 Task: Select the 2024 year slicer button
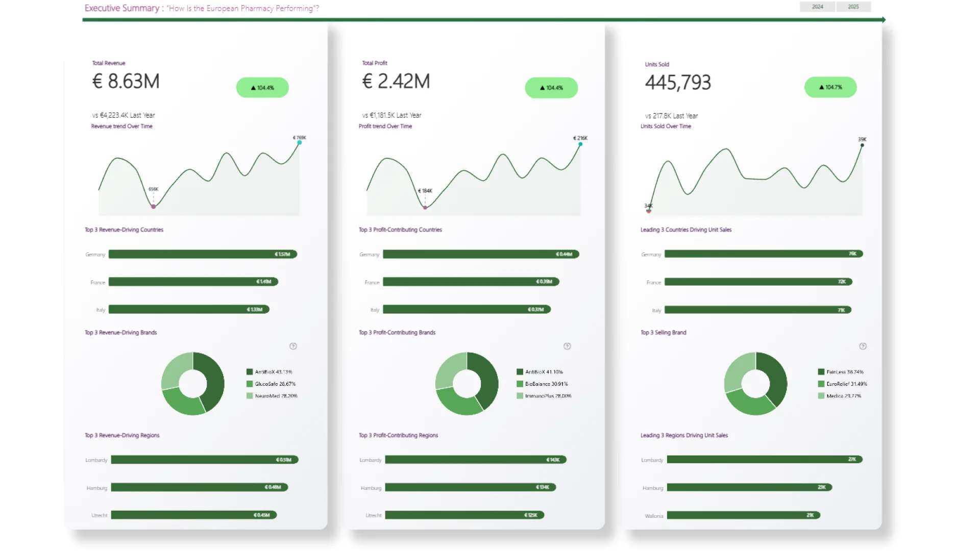817,7
